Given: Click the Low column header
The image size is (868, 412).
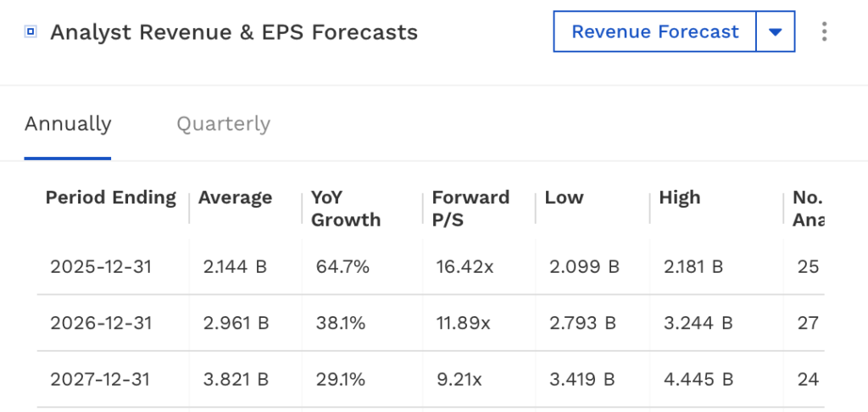Looking at the screenshot, I should [564, 198].
